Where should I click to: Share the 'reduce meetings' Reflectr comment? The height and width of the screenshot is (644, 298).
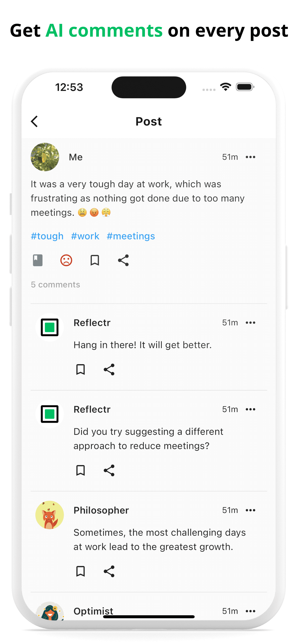(x=109, y=470)
